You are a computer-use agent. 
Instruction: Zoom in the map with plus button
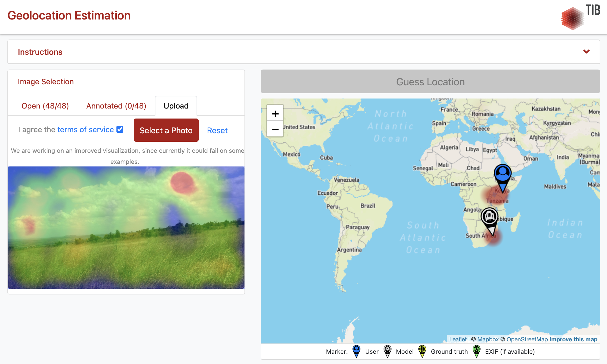(275, 114)
